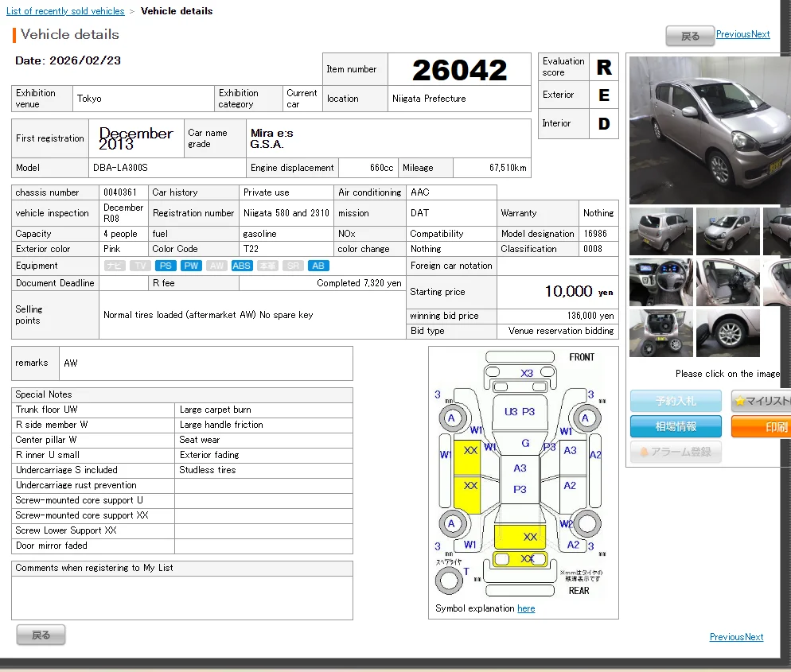Screen dimensions: 791x672
Task: Select the bid type 'Venue reservation bidding'
Action: (x=560, y=331)
